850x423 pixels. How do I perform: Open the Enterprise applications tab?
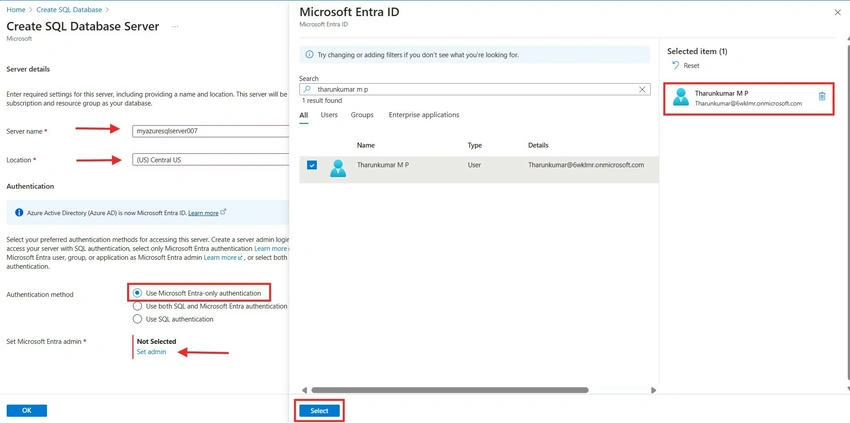click(x=424, y=115)
